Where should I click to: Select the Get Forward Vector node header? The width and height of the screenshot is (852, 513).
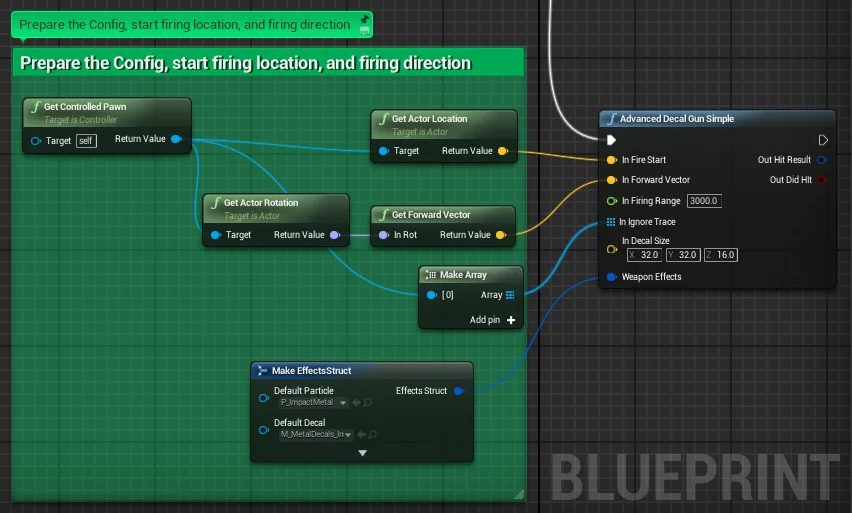tap(443, 215)
